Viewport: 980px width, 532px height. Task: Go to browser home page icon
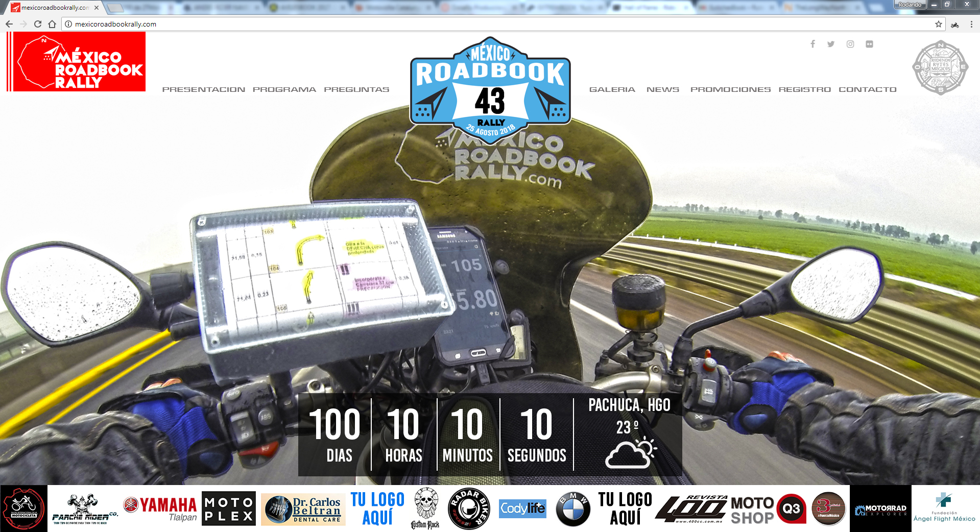pyautogui.click(x=52, y=24)
